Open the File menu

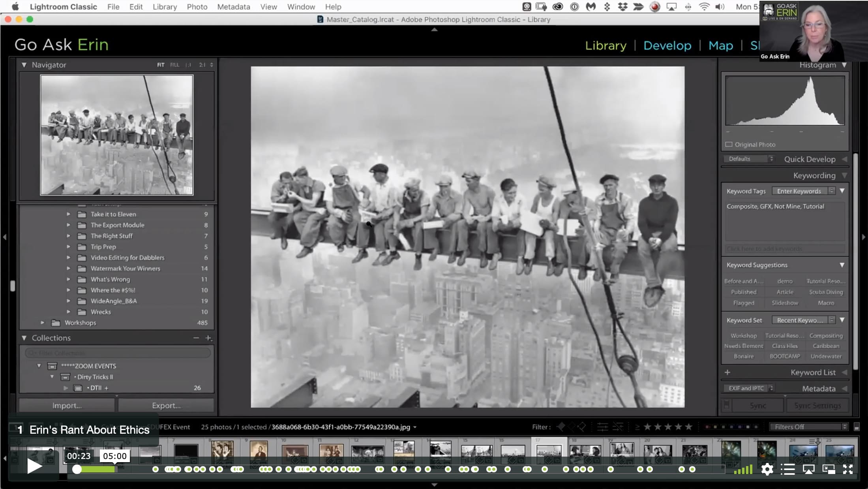[113, 7]
